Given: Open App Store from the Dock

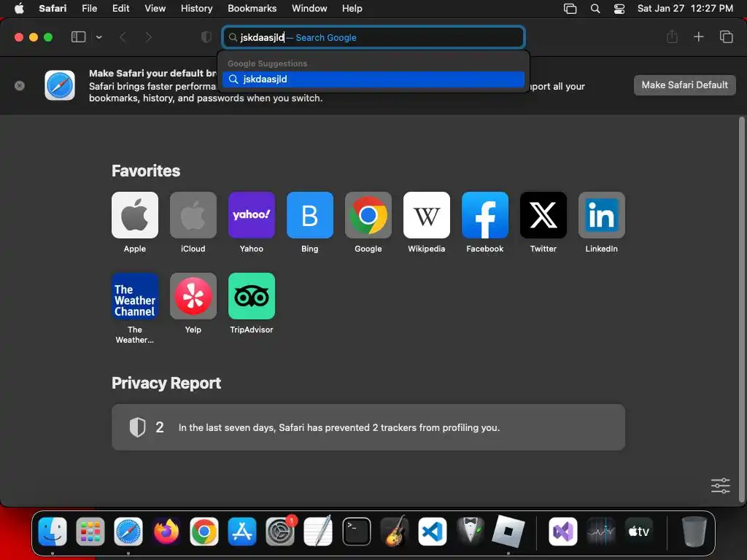Looking at the screenshot, I should coord(242,532).
